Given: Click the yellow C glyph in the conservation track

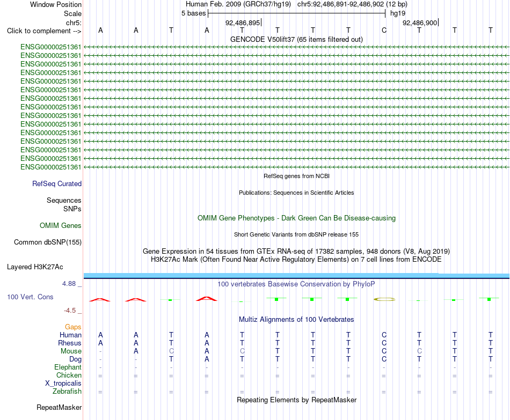Looking at the screenshot, I should (384, 299).
